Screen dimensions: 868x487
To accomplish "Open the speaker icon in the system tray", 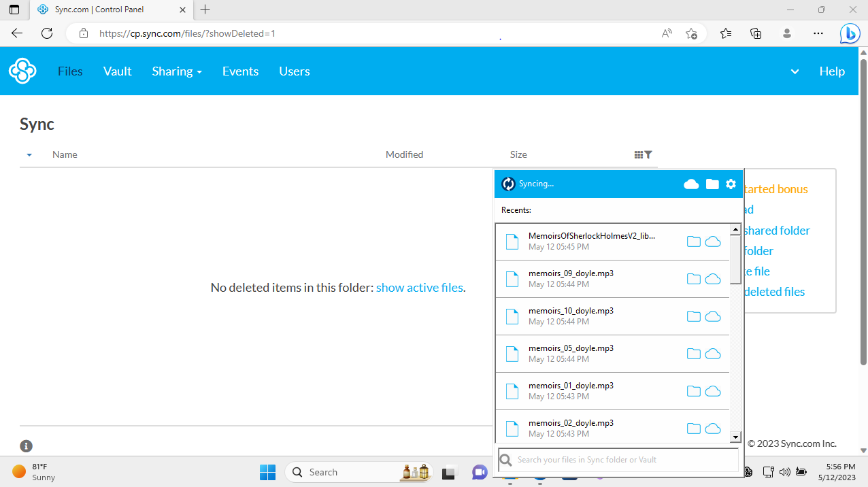I will [x=784, y=471].
